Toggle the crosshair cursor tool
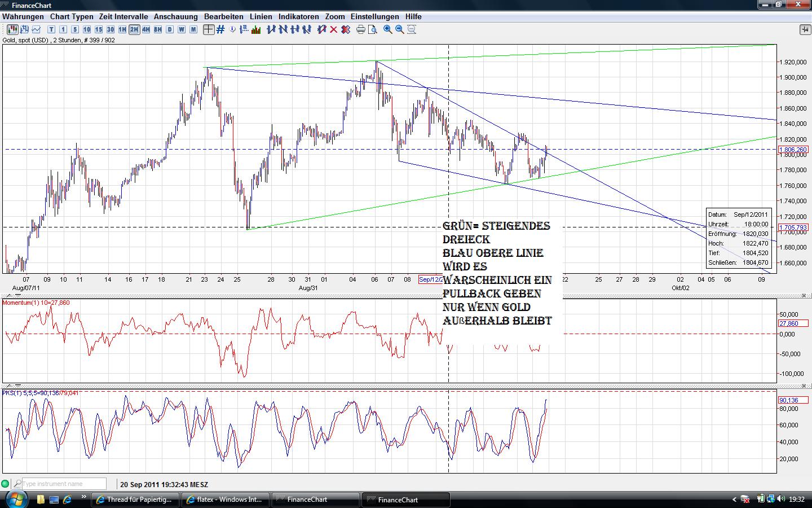This screenshot has width=812, height=508. pos(209,29)
